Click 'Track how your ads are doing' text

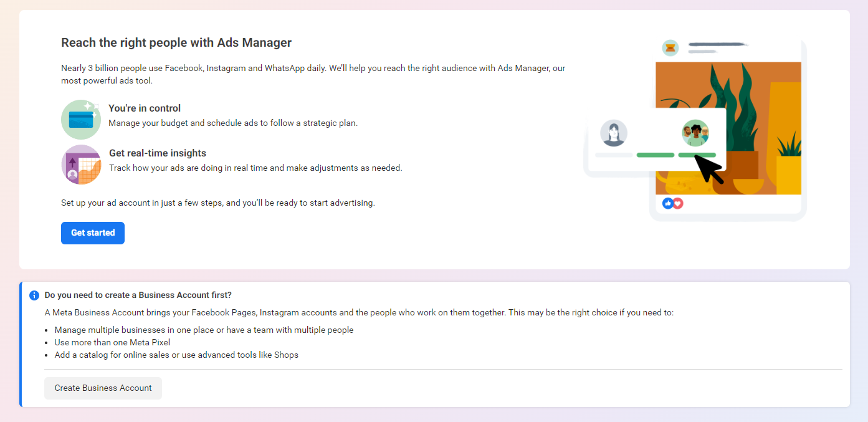(x=255, y=168)
